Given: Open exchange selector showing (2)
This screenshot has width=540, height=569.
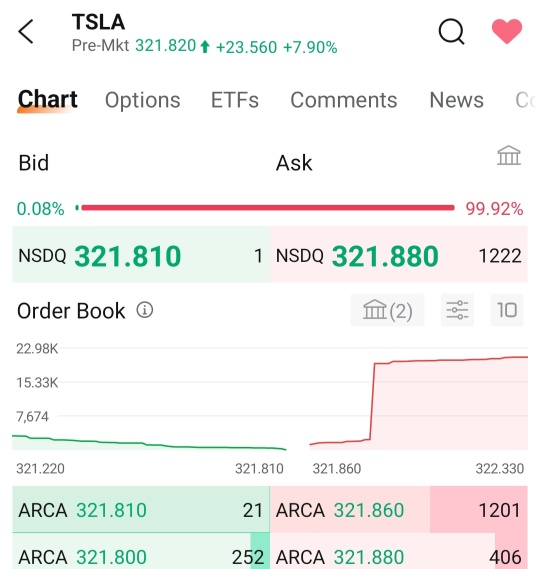Looking at the screenshot, I should [387, 310].
